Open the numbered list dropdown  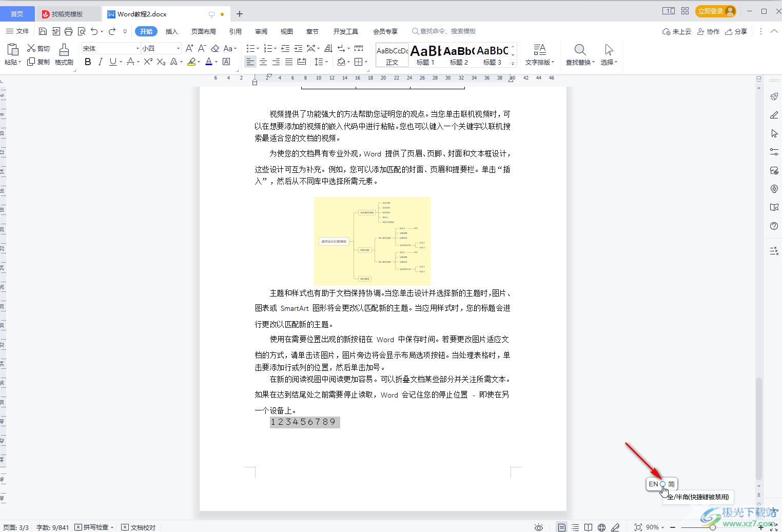(275, 48)
